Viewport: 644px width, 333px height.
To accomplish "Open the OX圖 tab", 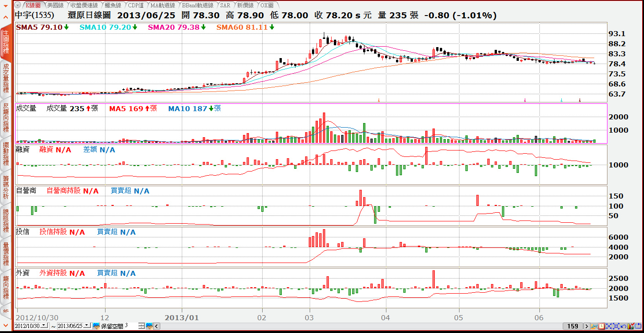I will click(267, 5).
